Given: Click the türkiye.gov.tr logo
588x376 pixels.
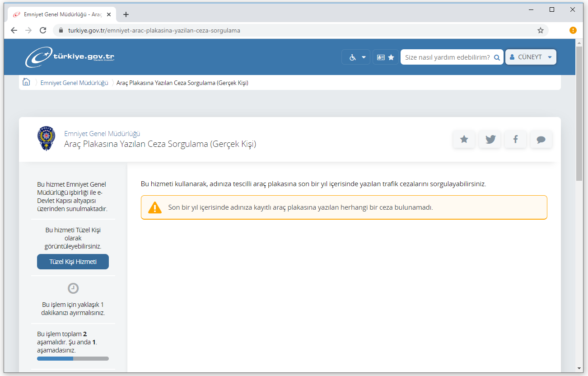Looking at the screenshot, I should [70, 57].
